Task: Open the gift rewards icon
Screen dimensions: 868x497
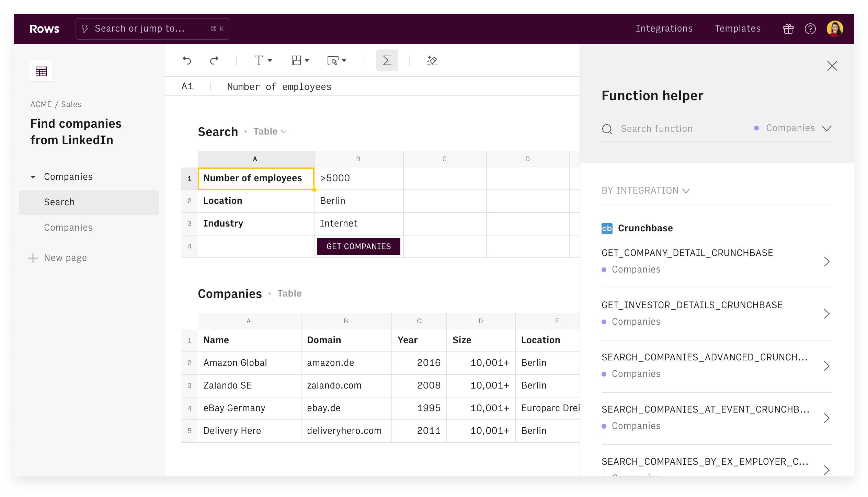Action: 788,29
